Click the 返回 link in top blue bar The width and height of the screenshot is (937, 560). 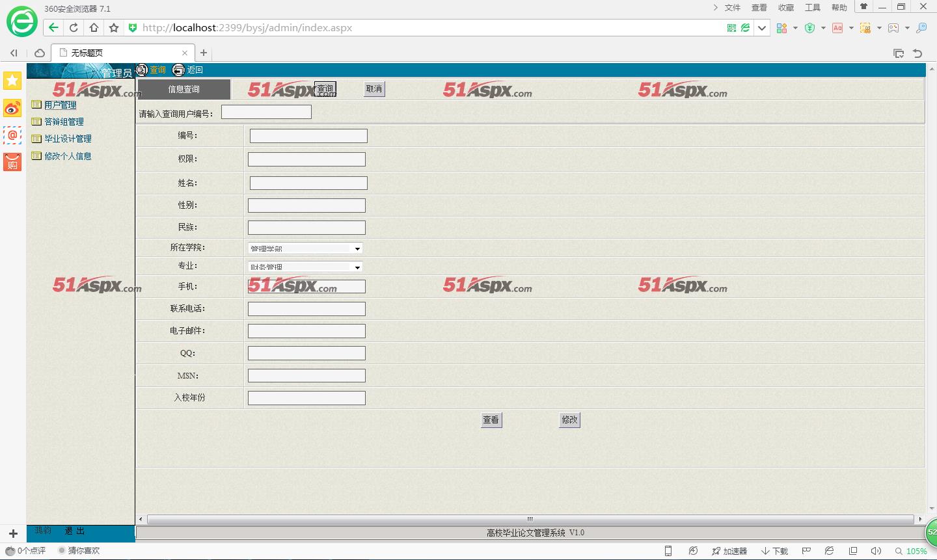(x=195, y=70)
